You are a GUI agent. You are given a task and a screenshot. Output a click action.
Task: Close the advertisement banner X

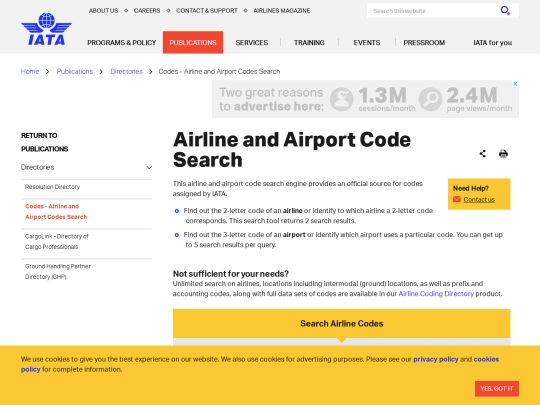pos(515,84)
